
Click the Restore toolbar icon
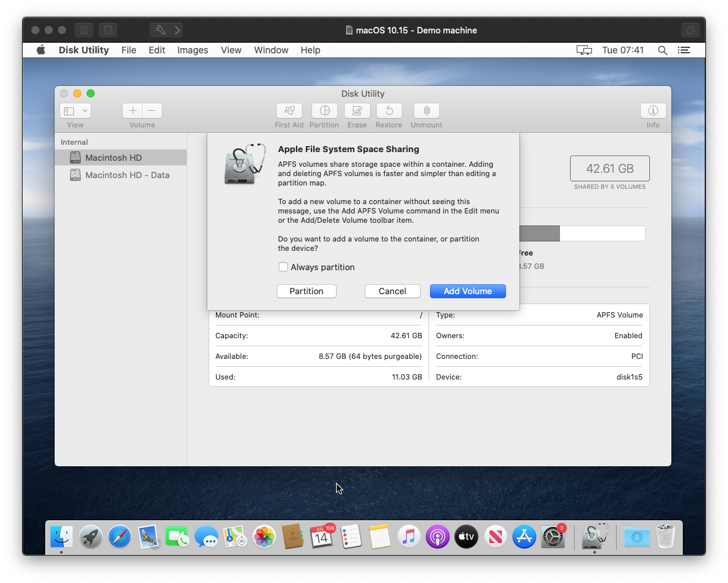389,111
